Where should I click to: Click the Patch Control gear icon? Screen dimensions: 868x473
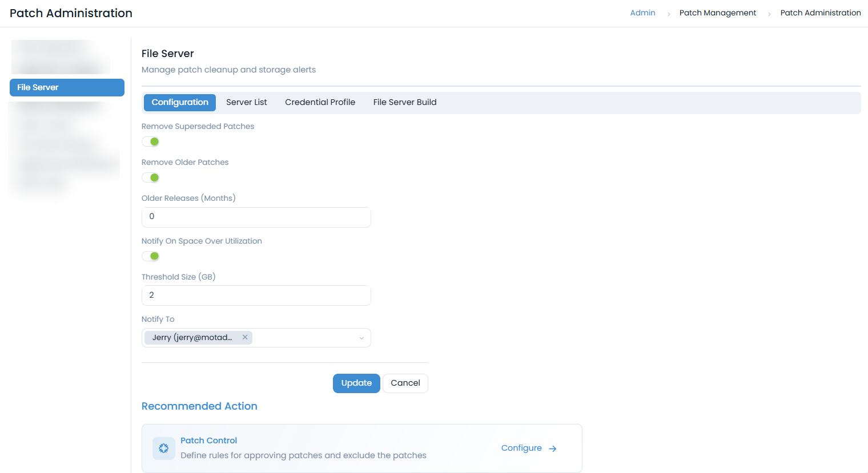(x=164, y=448)
